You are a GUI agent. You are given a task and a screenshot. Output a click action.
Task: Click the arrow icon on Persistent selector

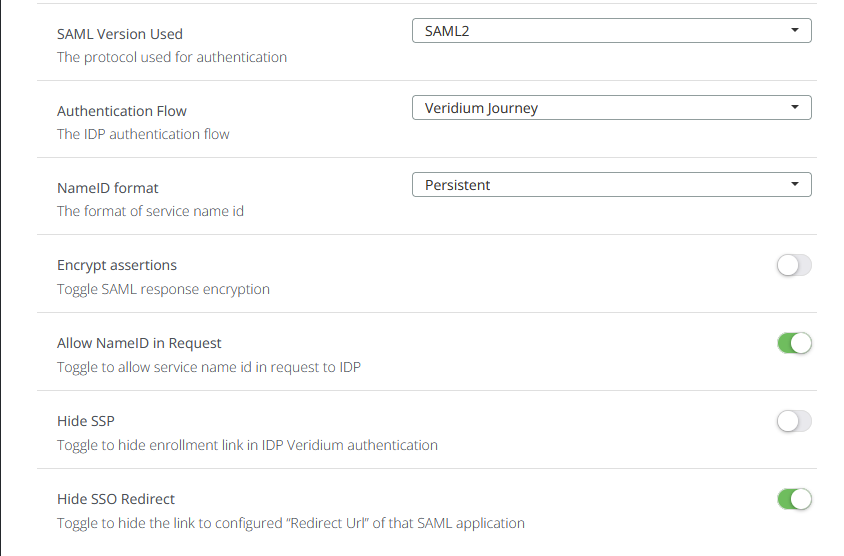click(x=794, y=185)
